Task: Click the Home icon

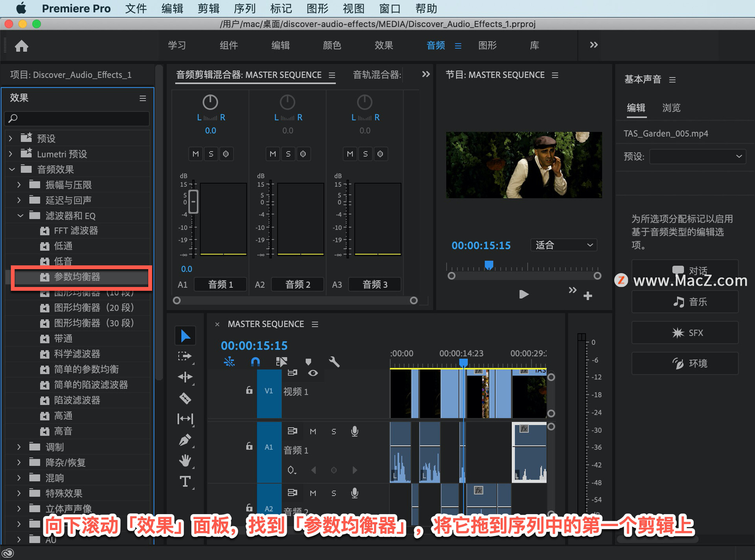Action: pyautogui.click(x=22, y=46)
